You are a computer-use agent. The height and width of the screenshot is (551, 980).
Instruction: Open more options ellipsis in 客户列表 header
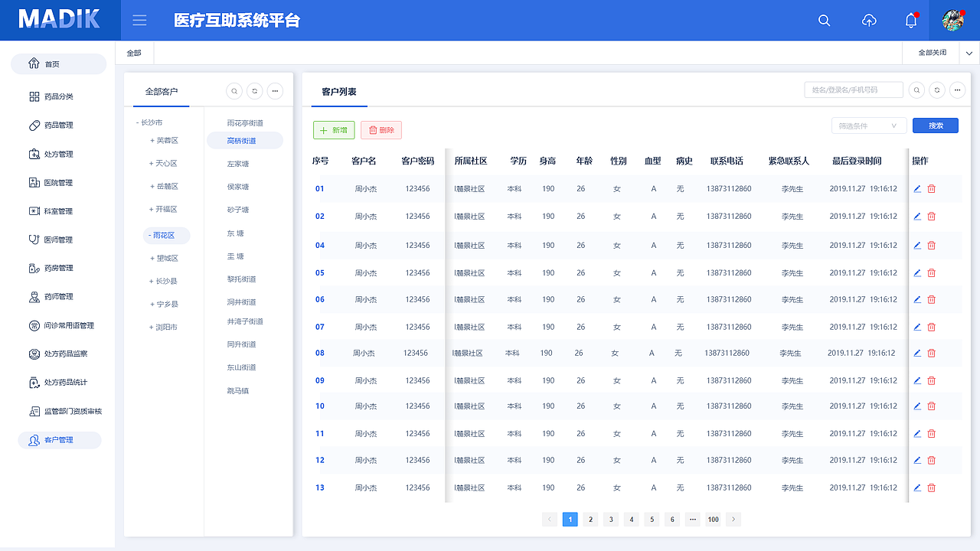pyautogui.click(x=957, y=90)
